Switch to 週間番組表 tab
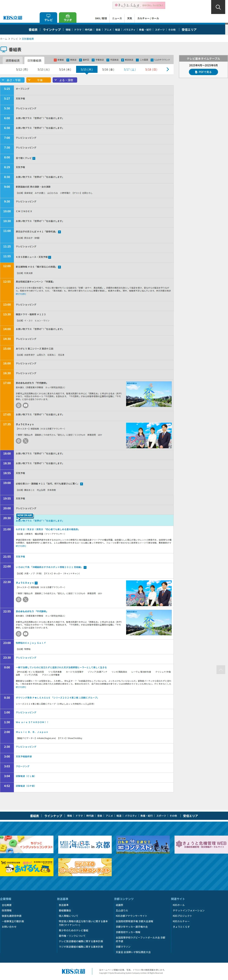228x980 pixels. (13, 61)
